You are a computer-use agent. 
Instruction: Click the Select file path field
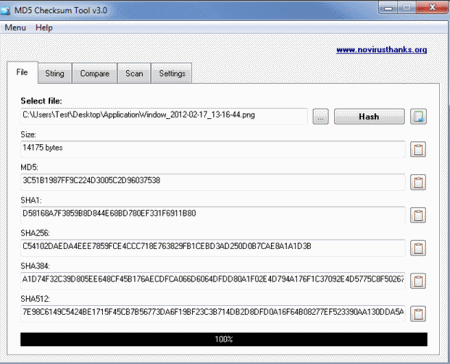coord(164,116)
